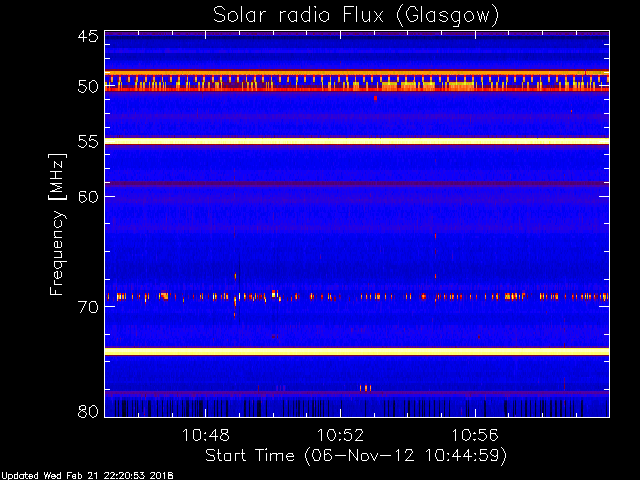This screenshot has height=480, width=640.
Task: Click the 70 frequency tick label
Action: pyautogui.click(x=88, y=307)
